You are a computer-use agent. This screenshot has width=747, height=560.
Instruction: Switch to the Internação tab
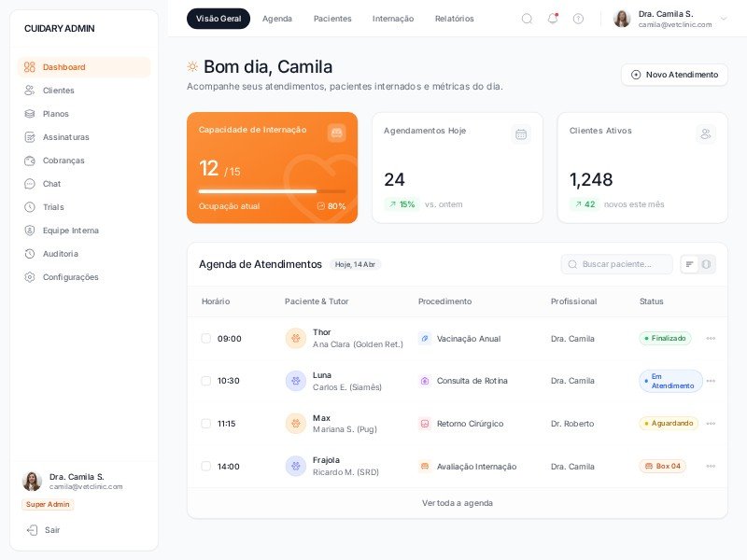[392, 19]
